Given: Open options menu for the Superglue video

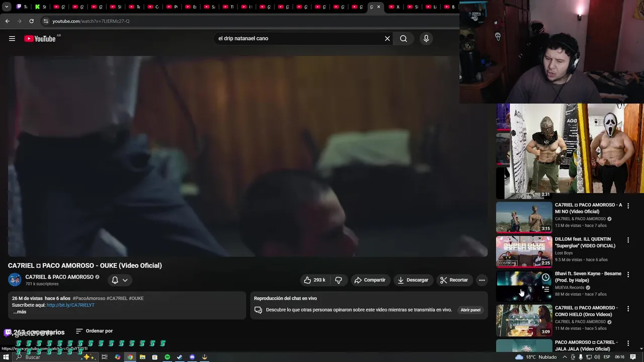Looking at the screenshot, I should pos(628,240).
